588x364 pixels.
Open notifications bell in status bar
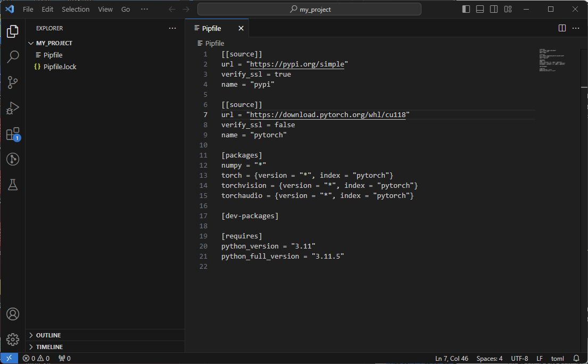[576, 359]
